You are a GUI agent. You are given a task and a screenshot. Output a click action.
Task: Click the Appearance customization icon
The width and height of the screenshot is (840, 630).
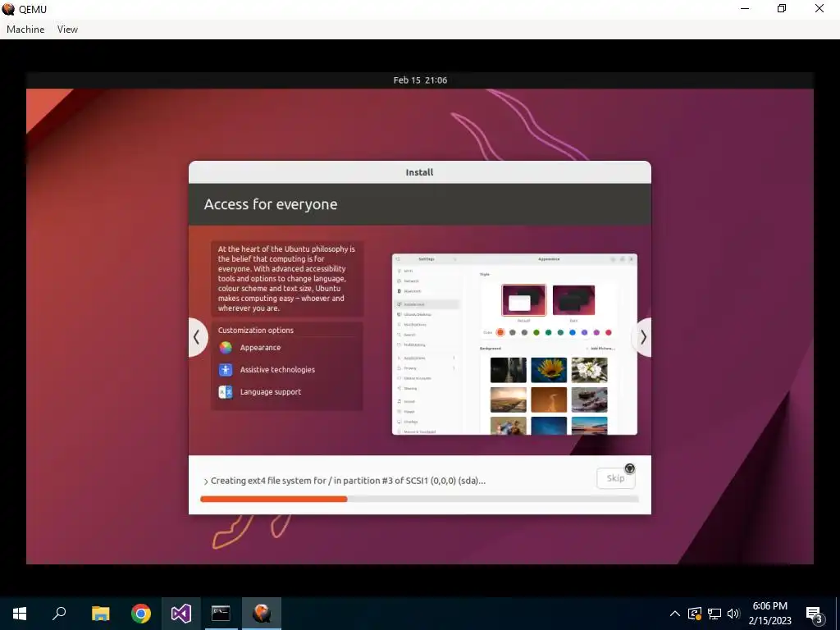pos(226,348)
